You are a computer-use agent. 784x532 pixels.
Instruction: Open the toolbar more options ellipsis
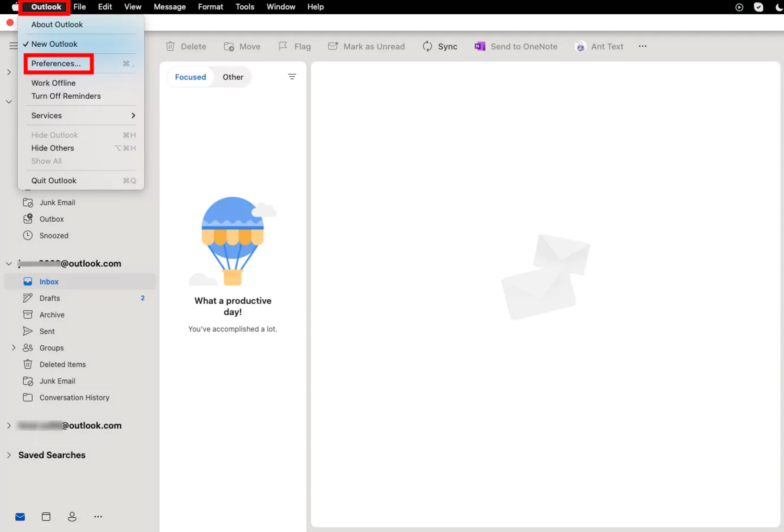tap(643, 46)
